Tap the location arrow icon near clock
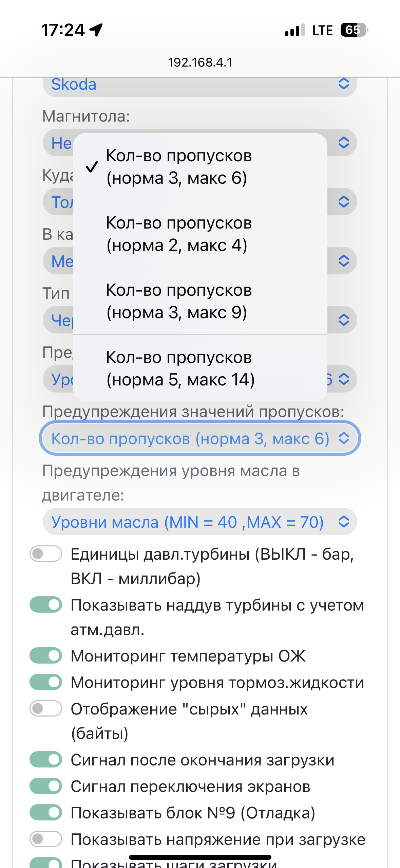The image size is (400, 868). pyautogui.click(x=96, y=30)
